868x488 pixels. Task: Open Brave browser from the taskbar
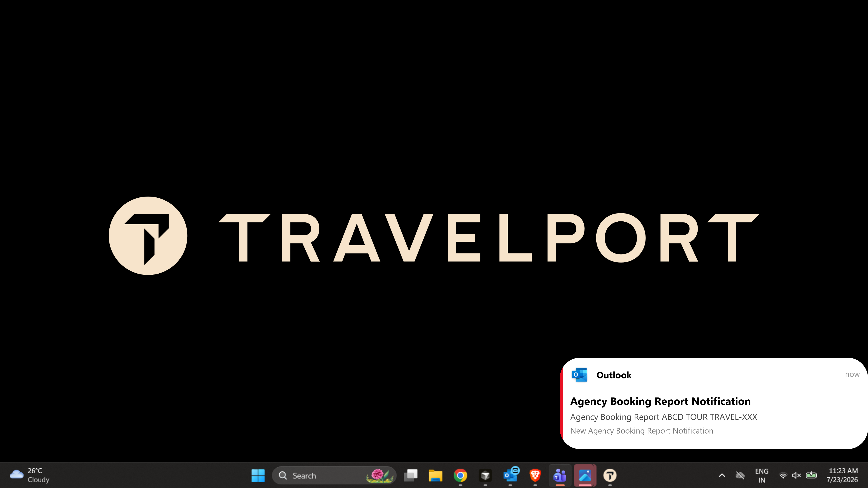pos(535,475)
